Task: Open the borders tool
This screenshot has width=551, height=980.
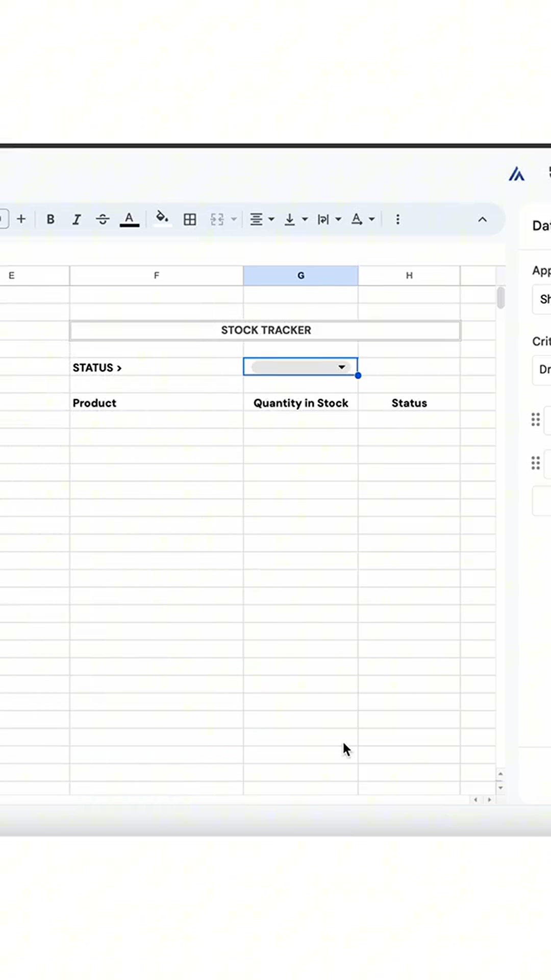Action: click(190, 219)
